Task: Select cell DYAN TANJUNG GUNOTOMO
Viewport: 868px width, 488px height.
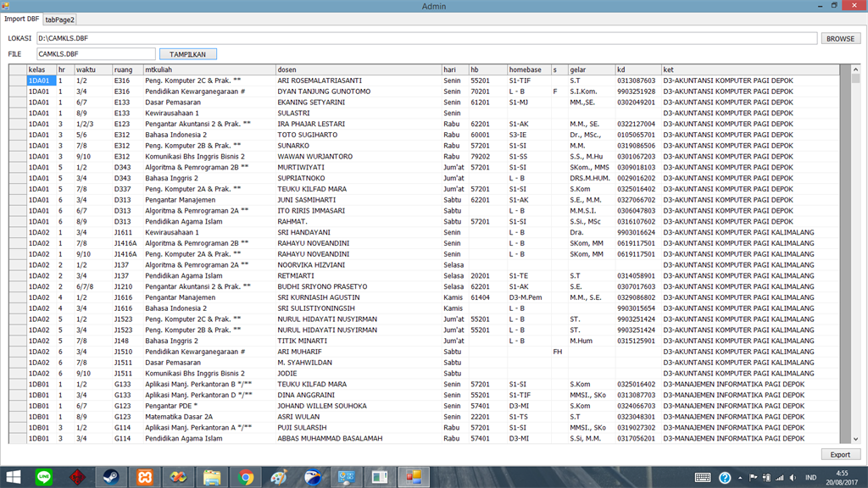Action: [x=359, y=91]
